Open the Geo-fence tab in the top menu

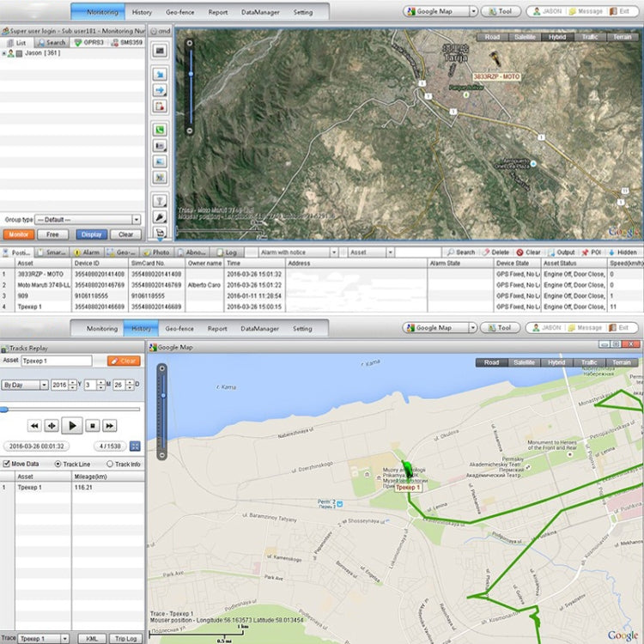[x=179, y=12]
